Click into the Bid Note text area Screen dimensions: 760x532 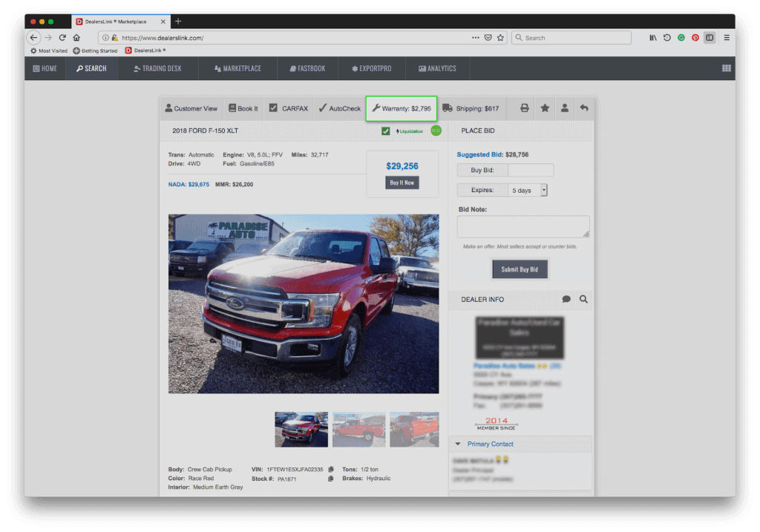[523, 226]
